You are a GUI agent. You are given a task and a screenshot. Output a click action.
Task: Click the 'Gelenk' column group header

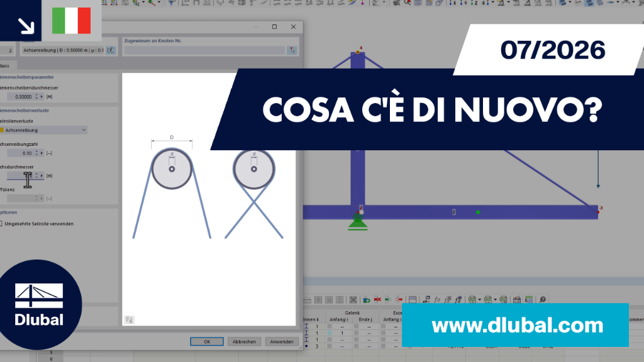[x=352, y=313]
